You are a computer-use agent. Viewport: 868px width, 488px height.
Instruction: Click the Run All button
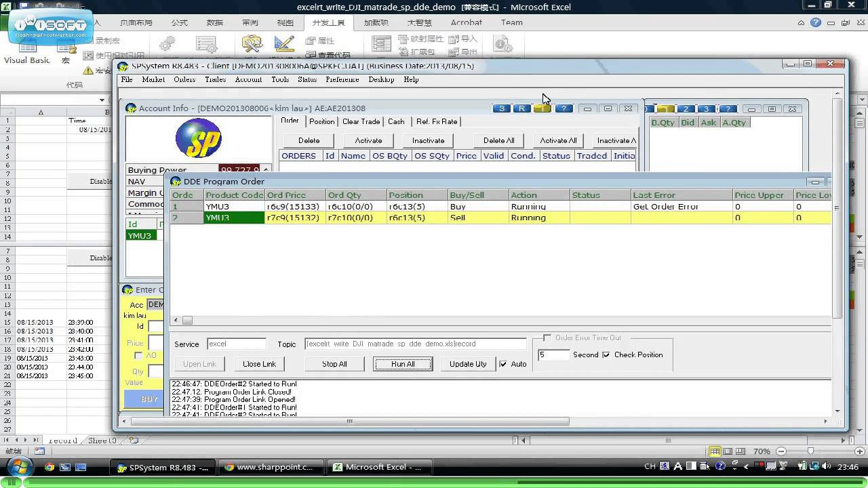(403, 364)
